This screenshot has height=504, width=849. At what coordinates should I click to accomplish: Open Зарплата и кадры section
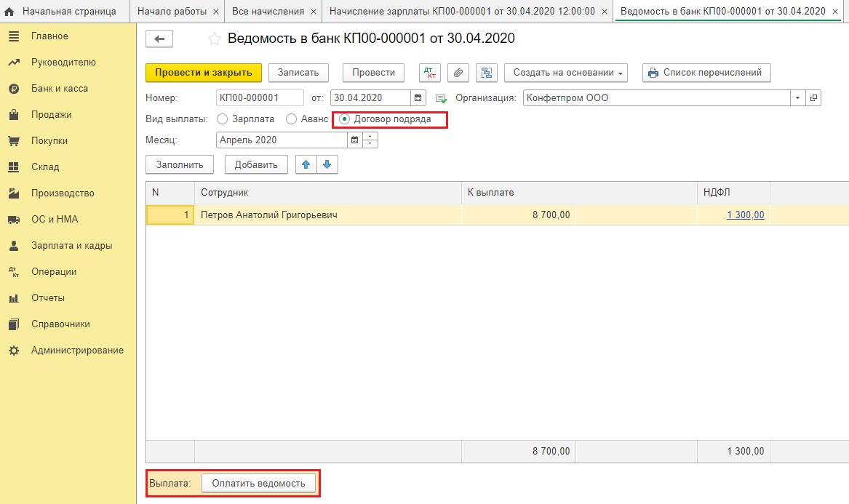click(x=71, y=246)
